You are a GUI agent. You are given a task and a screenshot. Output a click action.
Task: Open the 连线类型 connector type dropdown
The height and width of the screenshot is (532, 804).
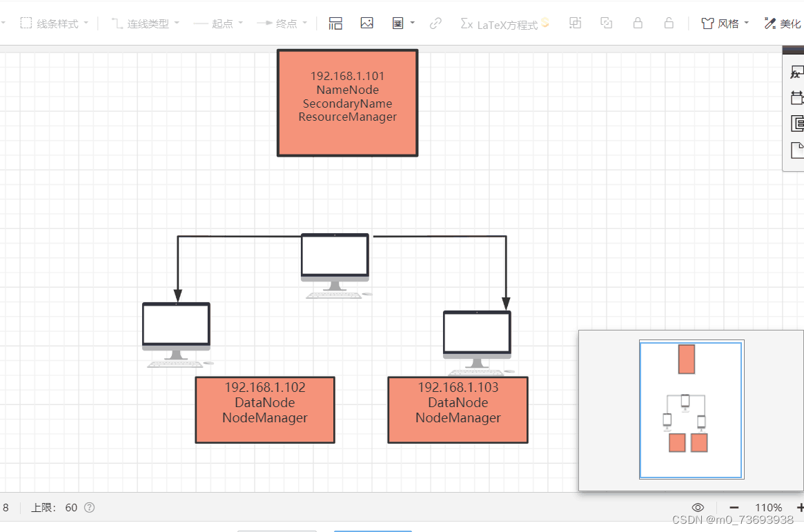pos(145,23)
